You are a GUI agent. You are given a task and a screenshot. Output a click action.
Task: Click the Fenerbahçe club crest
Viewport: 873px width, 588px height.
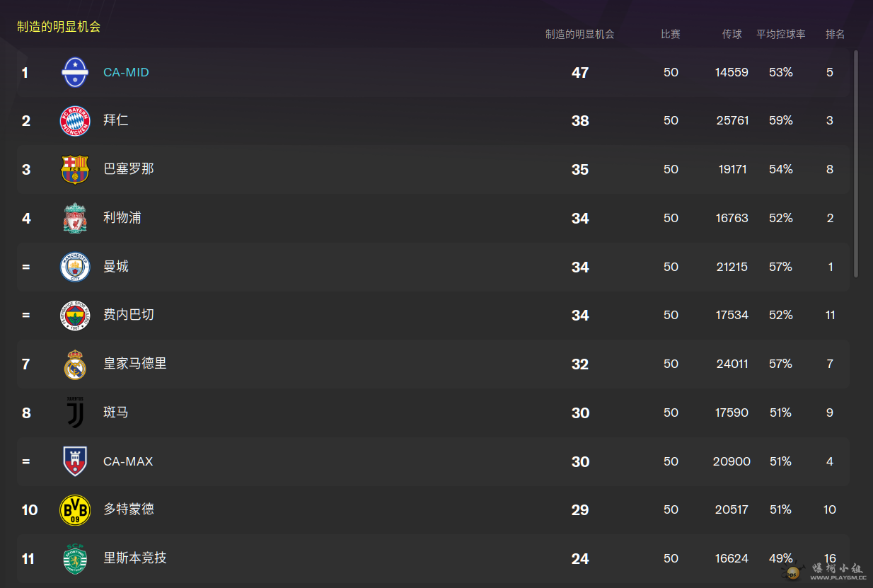75,315
